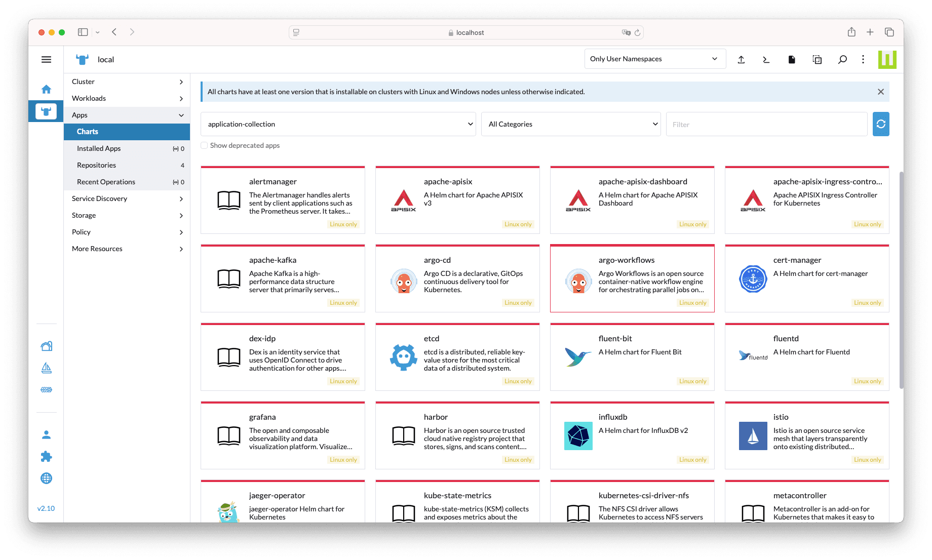Select Installed Apps in sidebar
The width and height of the screenshot is (932, 560).
[99, 148]
